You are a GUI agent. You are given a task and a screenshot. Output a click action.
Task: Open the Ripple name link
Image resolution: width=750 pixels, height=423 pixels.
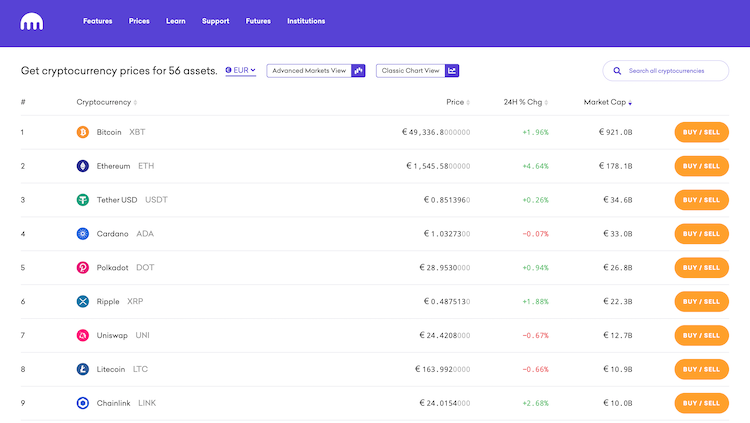tap(108, 301)
